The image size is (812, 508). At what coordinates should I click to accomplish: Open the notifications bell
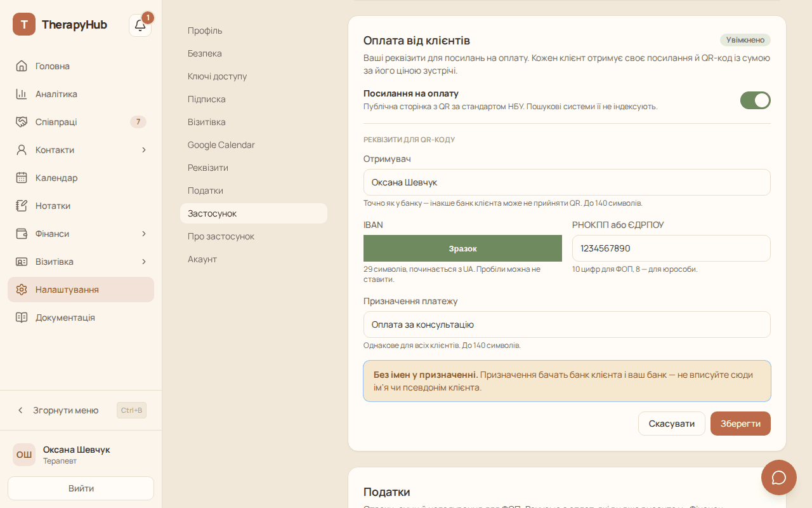140,25
